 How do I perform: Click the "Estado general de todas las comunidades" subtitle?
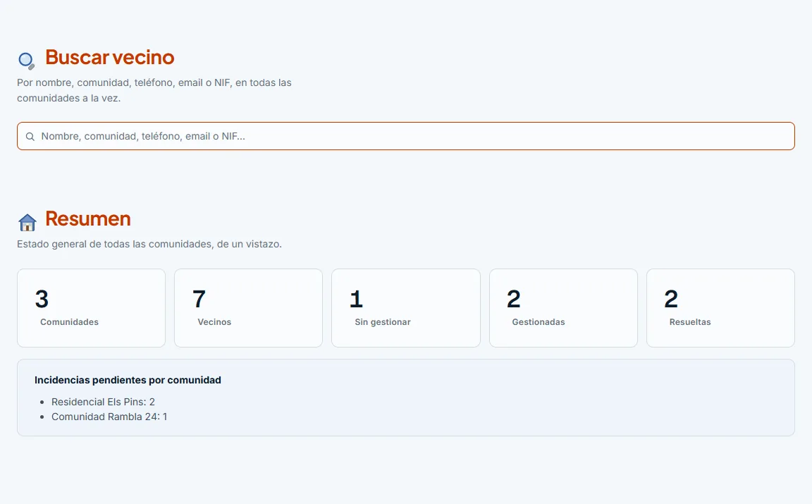[x=149, y=244]
